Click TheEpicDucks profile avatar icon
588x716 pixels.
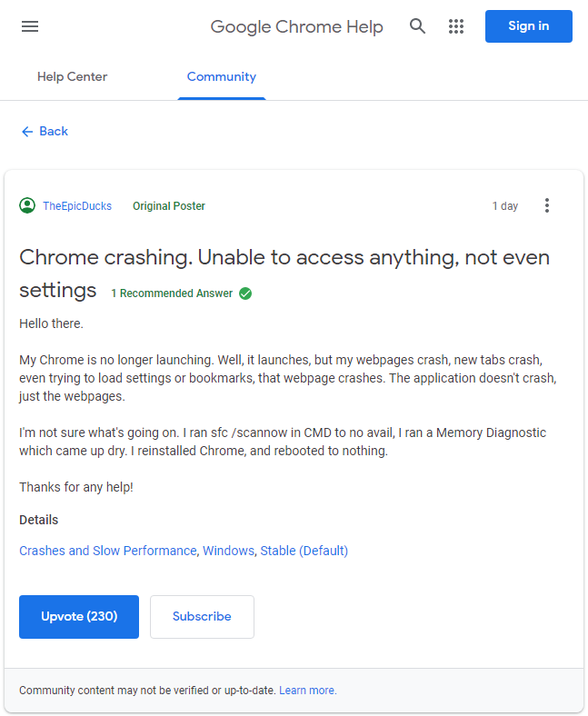point(27,205)
